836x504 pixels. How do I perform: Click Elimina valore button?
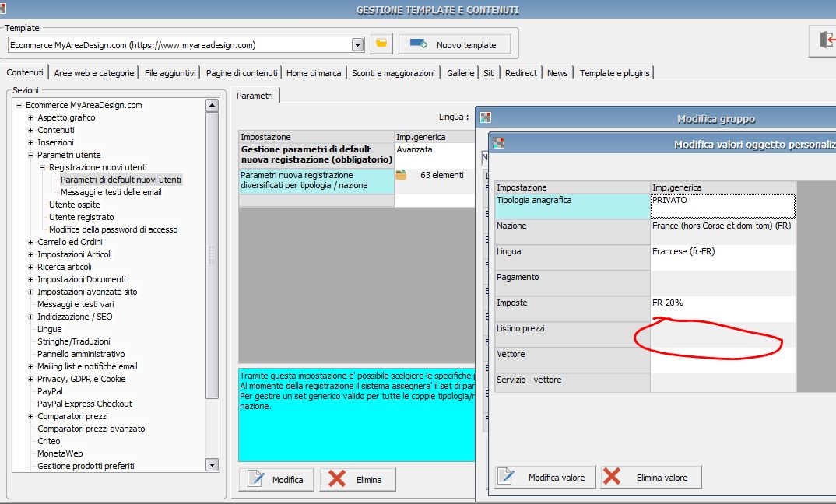point(651,478)
